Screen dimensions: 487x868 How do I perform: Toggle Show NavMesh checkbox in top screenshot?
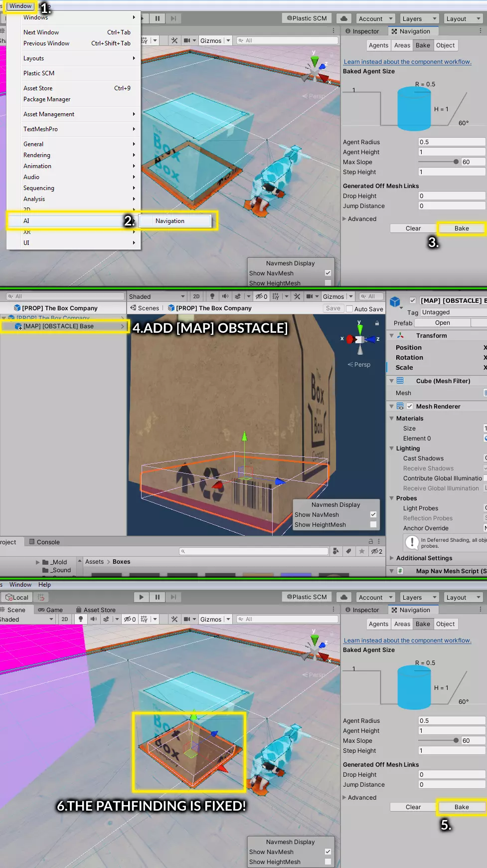(328, 273)
